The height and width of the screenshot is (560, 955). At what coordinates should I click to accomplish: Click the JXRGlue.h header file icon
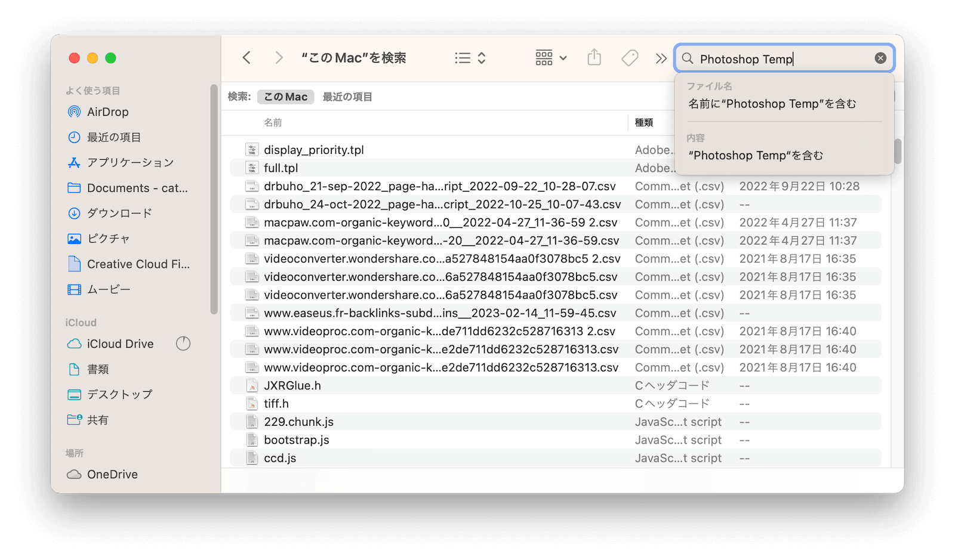[252, 385]
